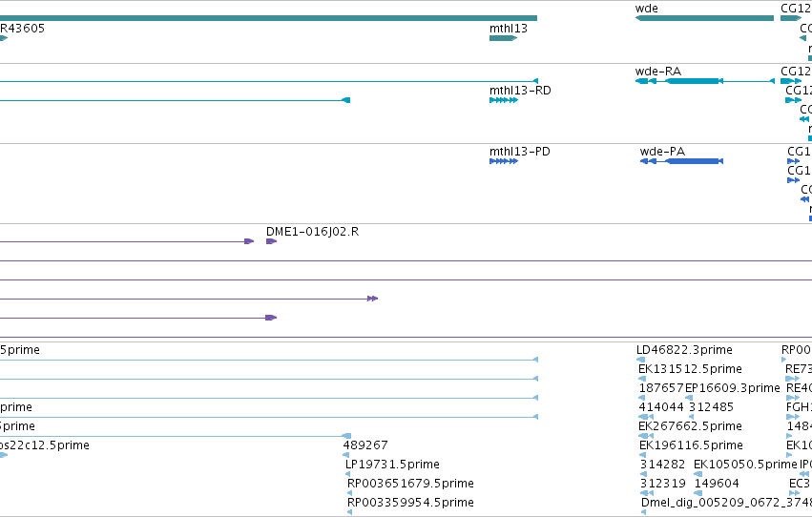This screenshot has height=517, width=812.
Task: Select the RP003651679.5prime EST label
Action: click(x=410, y=484)
